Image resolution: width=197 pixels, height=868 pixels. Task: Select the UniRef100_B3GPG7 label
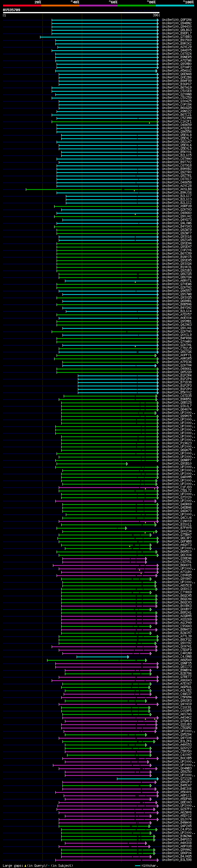click(x=176, y=84)
